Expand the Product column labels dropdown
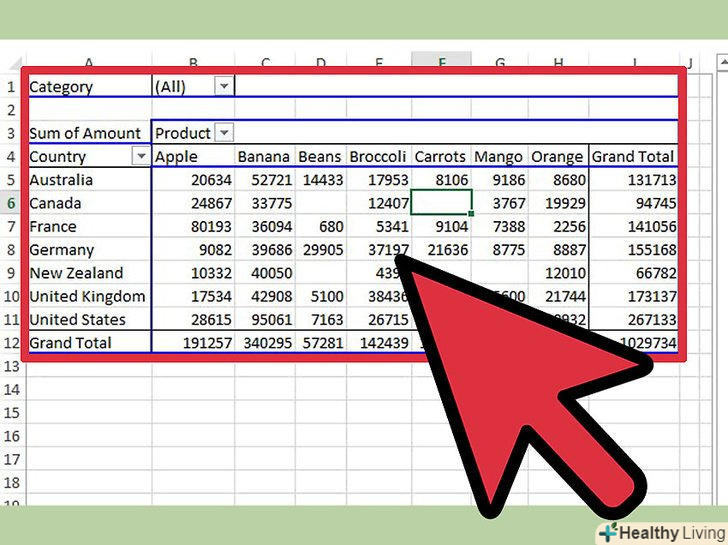Image resolution: width=728 pixels, height=545 pixels. (x=224, y=133)
